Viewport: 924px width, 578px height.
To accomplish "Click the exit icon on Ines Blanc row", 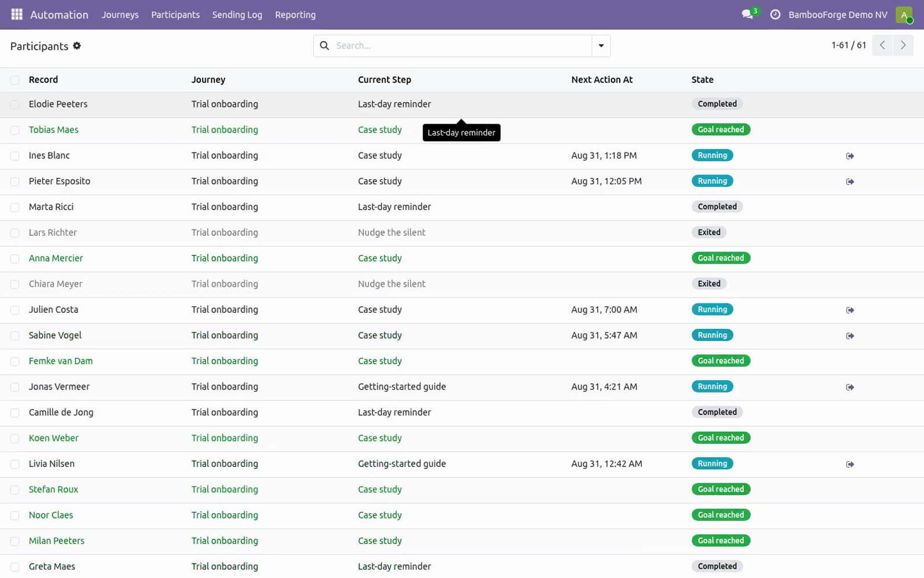I will [850, 156].
